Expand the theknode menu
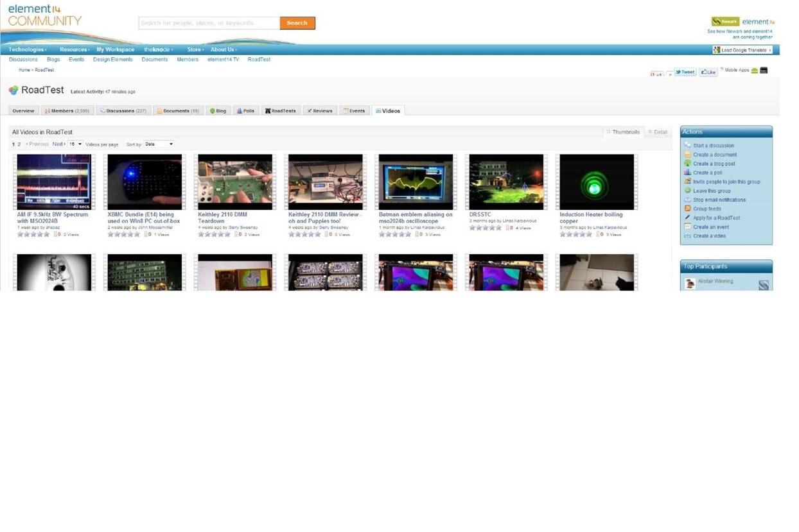The height and width of the screenshot is (532, 799). tap(158, 49)
